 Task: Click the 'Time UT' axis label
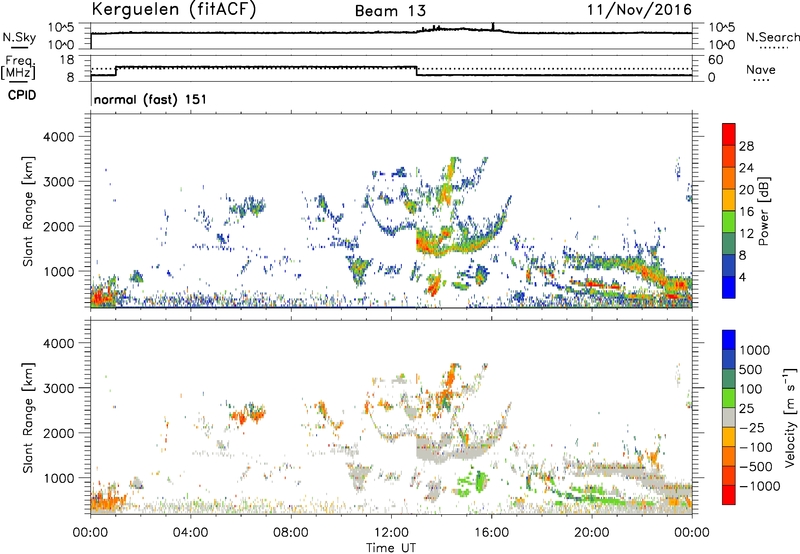pyautogui.click(x=391, y=548)
